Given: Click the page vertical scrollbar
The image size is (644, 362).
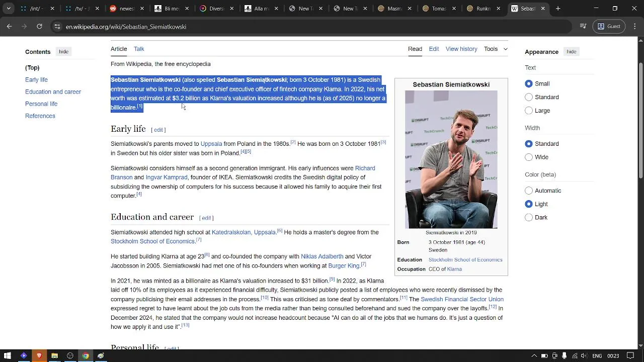Looking at the screenshot, I should (640, 119).
